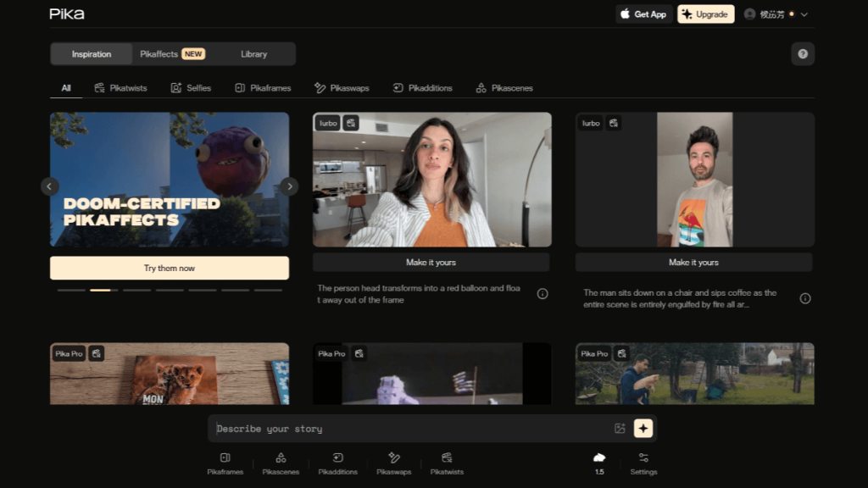Open the 1.5 model version selector
Screen dimensions: 868x488
pyautogui.click(x=599, y=463)
